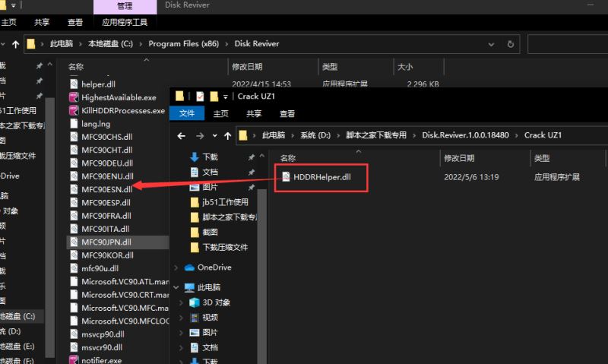Select OneDrive in Crack UZ1 sidebar
This screenshot has width=608, height=364.
(x=214, y=267)
